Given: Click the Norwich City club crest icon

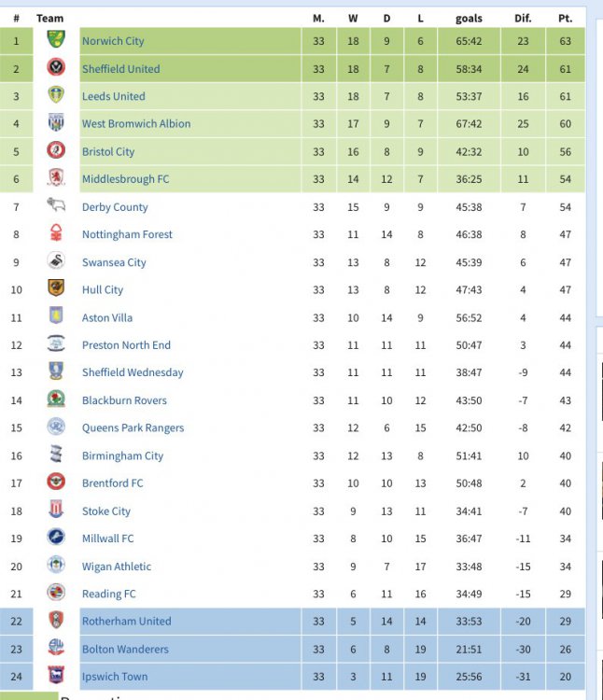Looking at the screenshot, I should (56, 40).
